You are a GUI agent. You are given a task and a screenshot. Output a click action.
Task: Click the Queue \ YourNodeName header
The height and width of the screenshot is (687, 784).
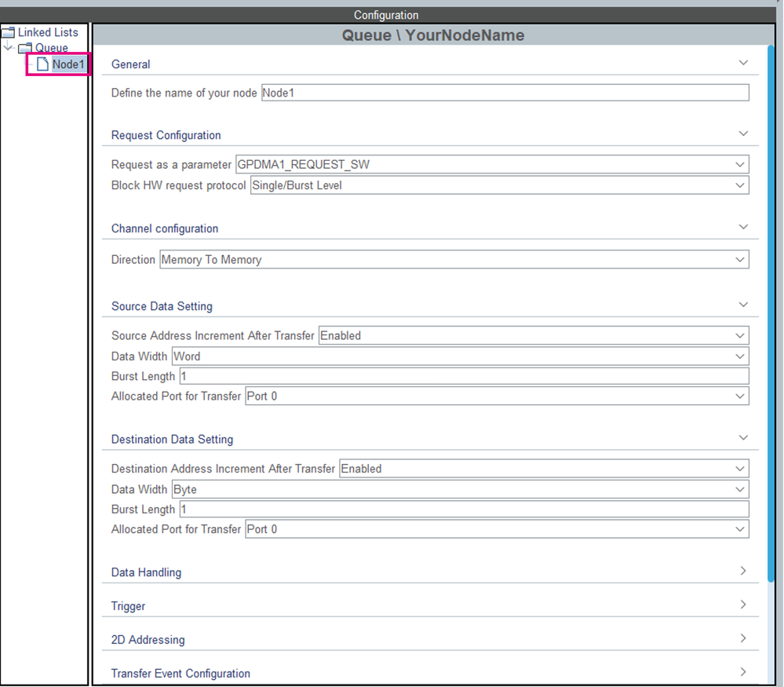[433, 35]
